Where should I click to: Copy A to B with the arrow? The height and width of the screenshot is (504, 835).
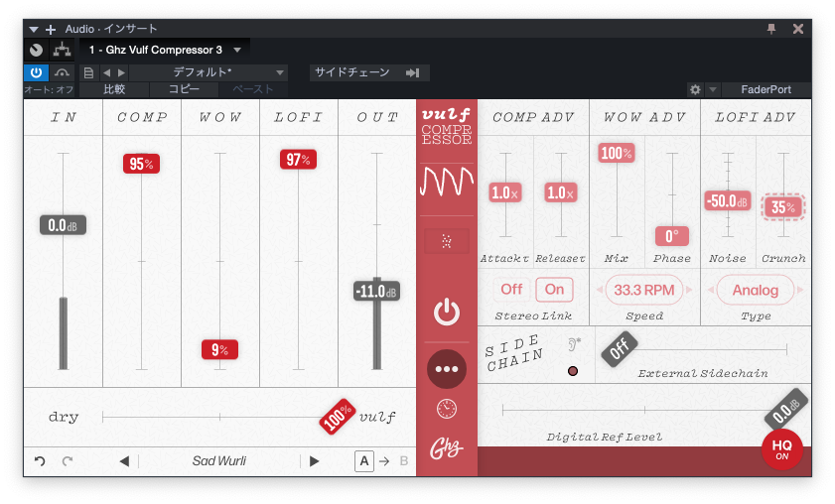coord(384,461)
